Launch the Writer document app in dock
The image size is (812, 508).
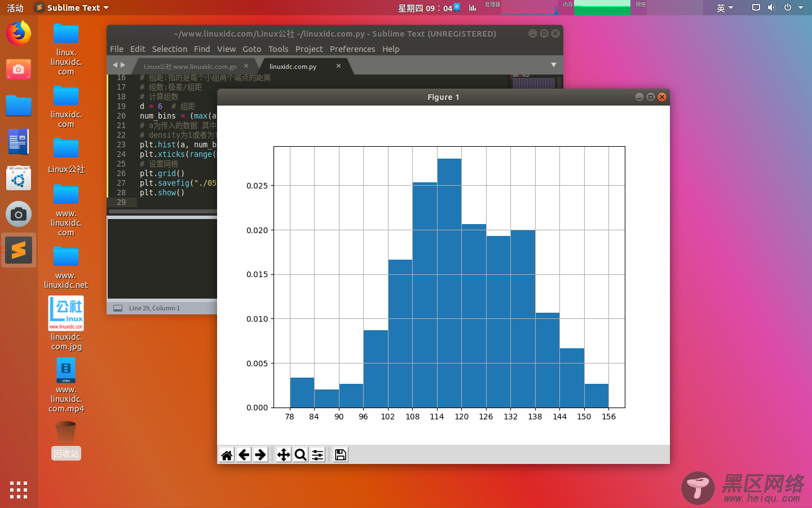click(x=19, y=142)
